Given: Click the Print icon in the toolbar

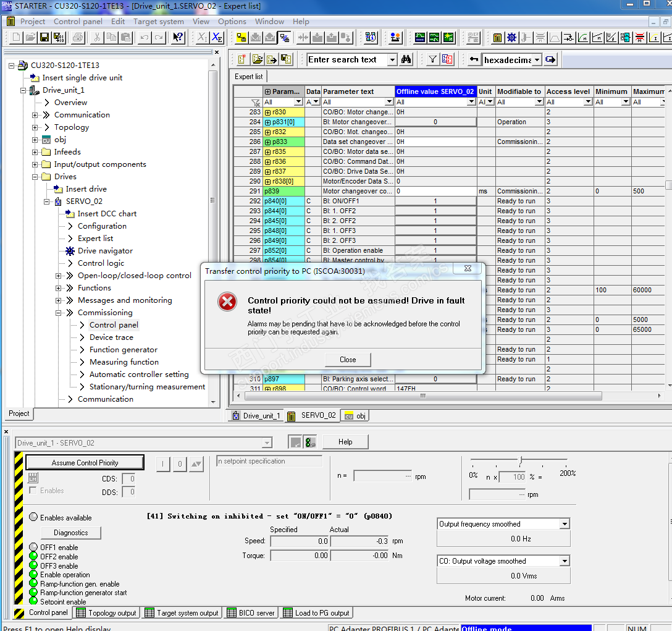Looking at the screenshot, I should (78, 38).
